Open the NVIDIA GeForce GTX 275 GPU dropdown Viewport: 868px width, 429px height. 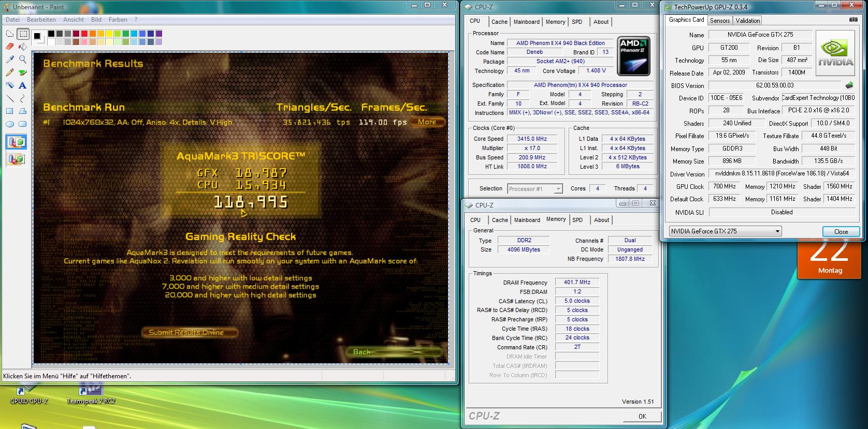click(x=725, y=231)
